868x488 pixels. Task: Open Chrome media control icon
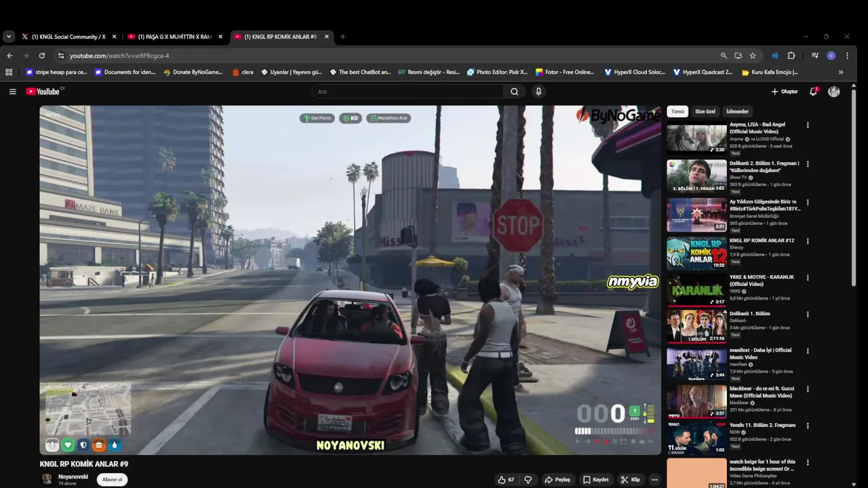[815, 56]
